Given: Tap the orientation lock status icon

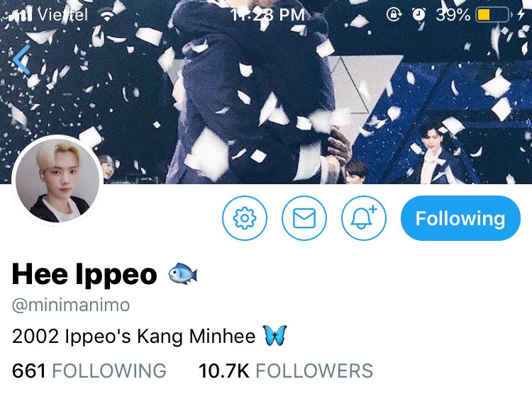Looking at the screenshot, I should [x=394, y=15].
